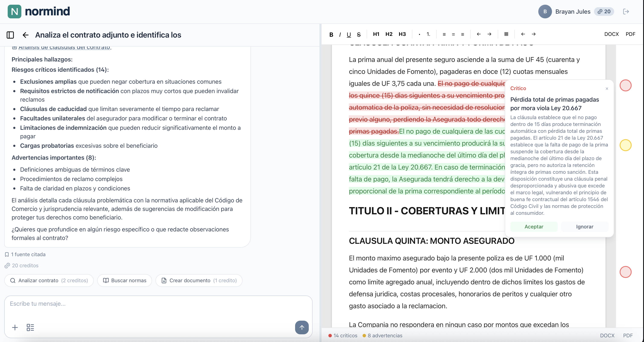Set the text to Heading 1 (H1)

click(376, 34)
